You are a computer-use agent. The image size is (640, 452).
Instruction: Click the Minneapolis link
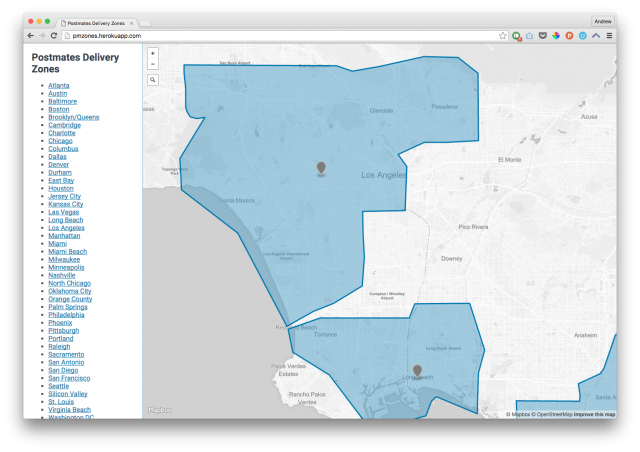(x=66, y=267)
